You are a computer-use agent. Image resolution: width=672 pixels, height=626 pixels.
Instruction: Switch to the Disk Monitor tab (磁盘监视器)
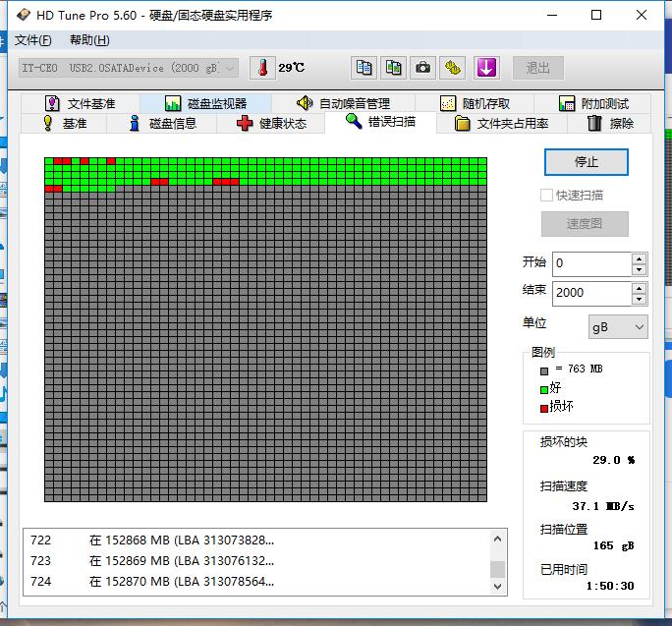[x=205, y=103]
